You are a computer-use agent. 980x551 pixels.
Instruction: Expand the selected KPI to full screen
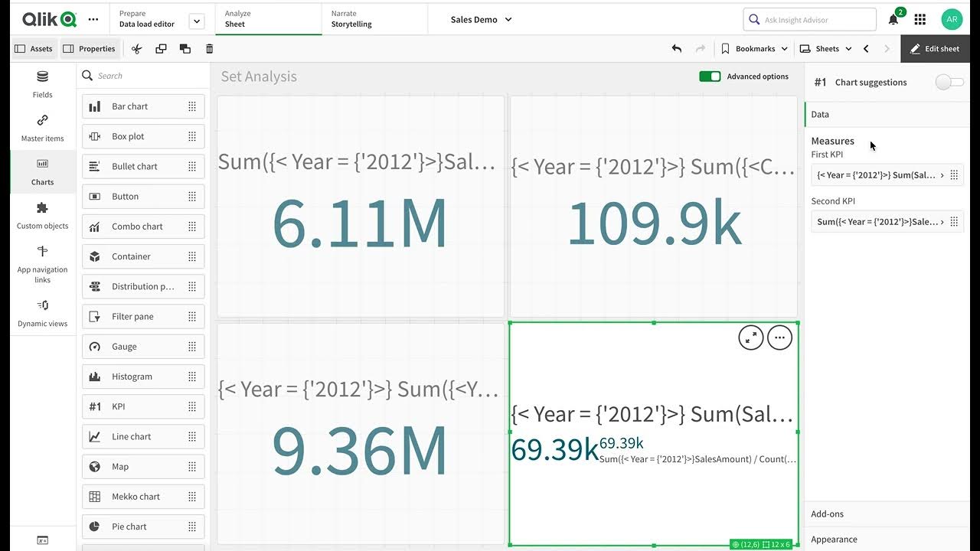click(x=751, y=337)
